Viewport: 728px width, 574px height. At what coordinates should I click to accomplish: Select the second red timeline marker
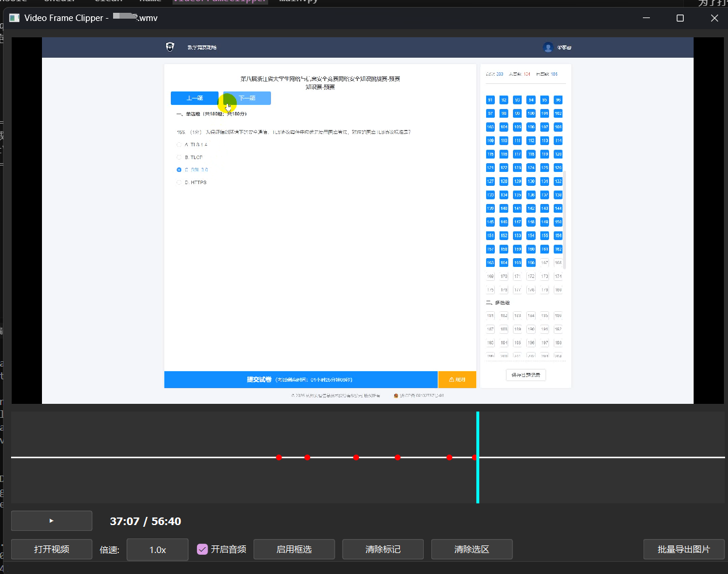[307, 457]
